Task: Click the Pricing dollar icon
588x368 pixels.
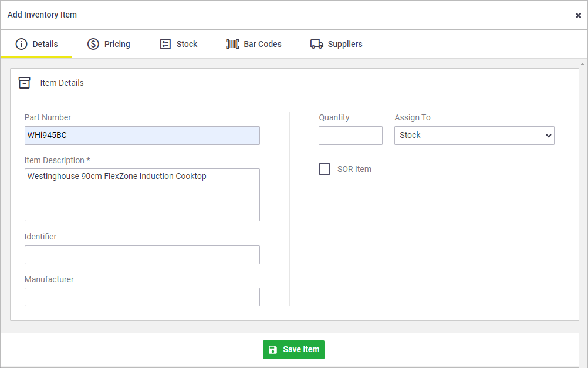Action: point(93,44)
